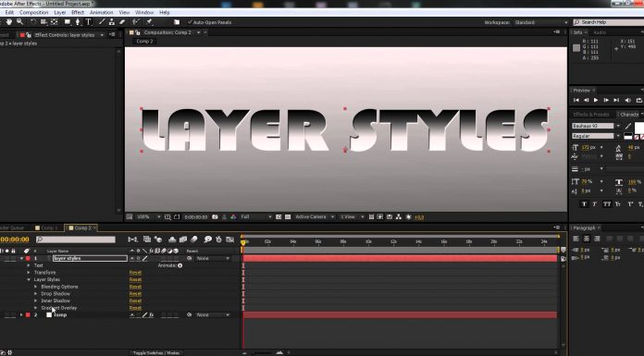
Task: Select the Horizontal Type tool
Action: tap(88, 22)
